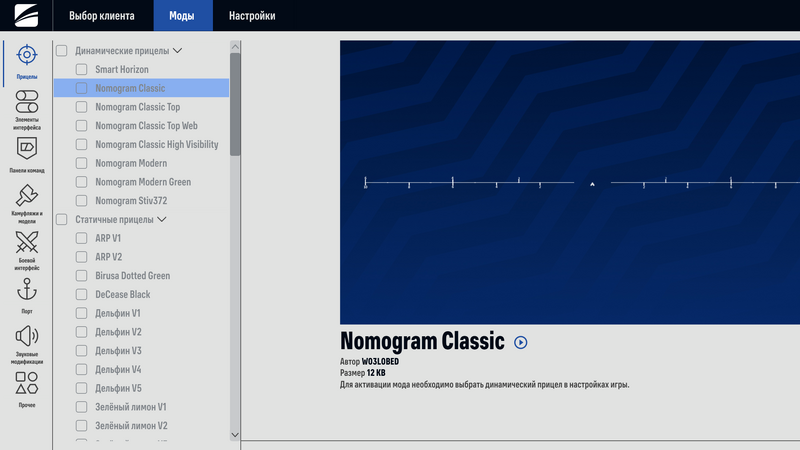Open the Настройки tab
The width and height of the screenshot is (800, 450).
[x=252, y=16]
